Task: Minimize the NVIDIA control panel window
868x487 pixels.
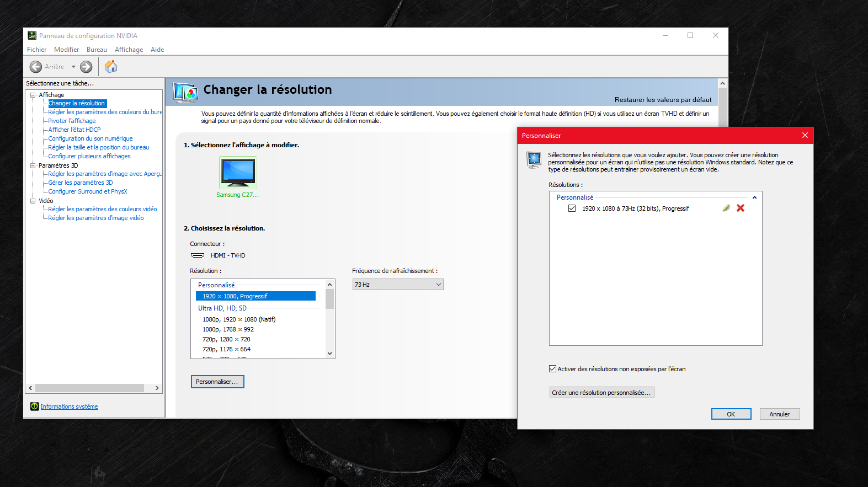Action: [x=665, y=35]
